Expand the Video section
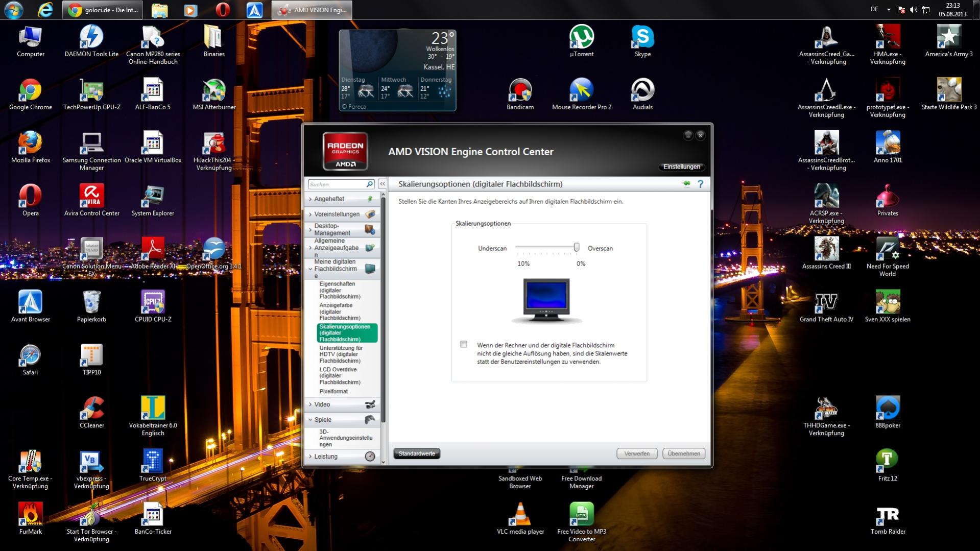980x551 pixels. point(343,404)
